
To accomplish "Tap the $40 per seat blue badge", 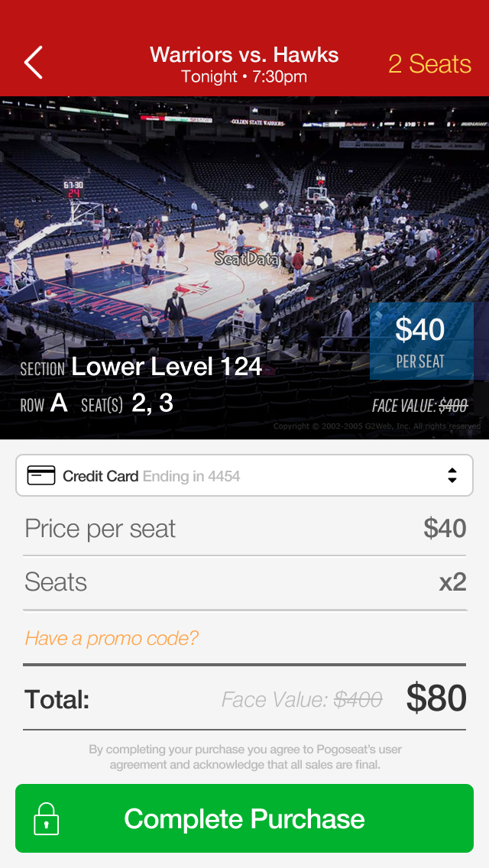I will (x=421, y=341).
